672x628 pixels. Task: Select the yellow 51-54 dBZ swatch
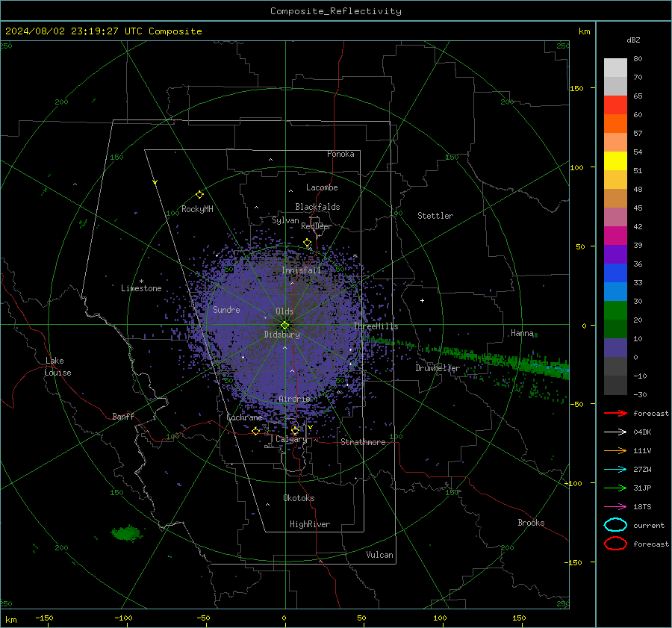click(x=615, y=161)
